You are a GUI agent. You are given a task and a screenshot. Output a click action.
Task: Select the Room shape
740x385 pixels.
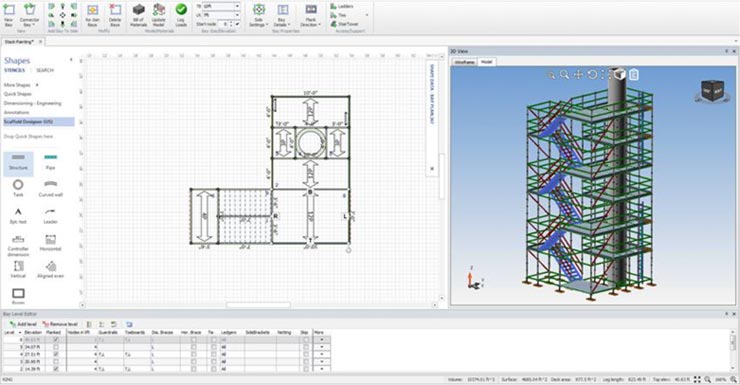(18, 296)
